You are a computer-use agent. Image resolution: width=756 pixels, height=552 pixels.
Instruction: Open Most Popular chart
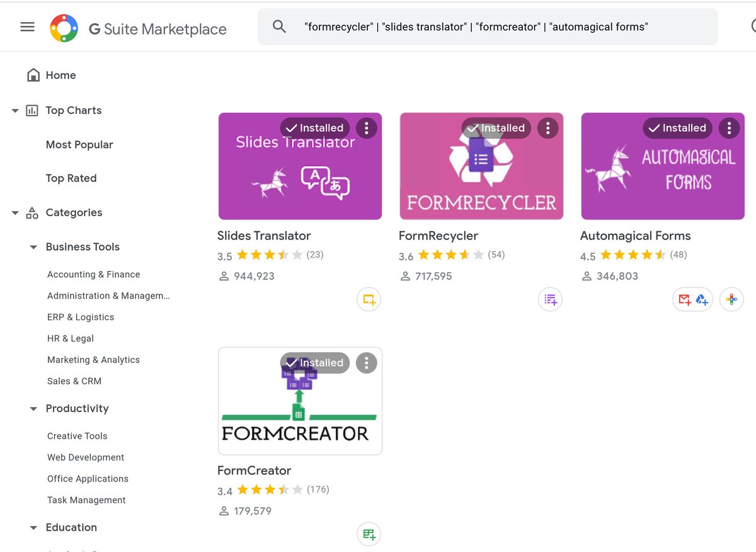point(79,144)
